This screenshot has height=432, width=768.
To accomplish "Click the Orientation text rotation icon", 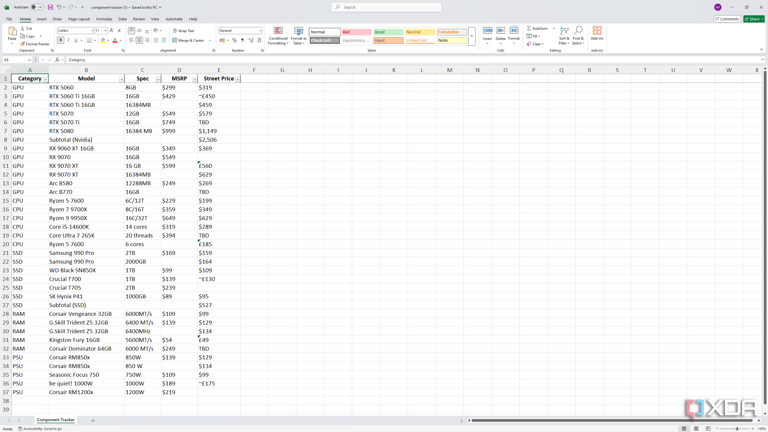I will click(156, 30).
